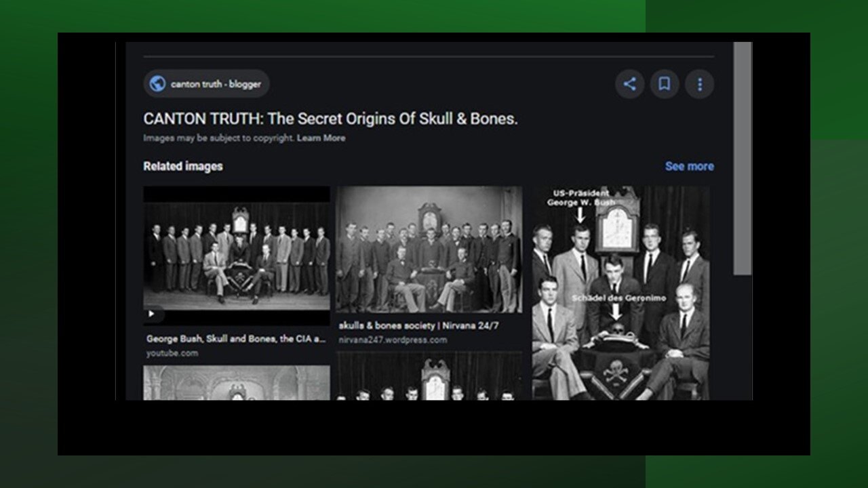The width and height of the screenshot is (868, 488).
Task: Click the vertical scrollbar thumb
Action: [743, 159]
